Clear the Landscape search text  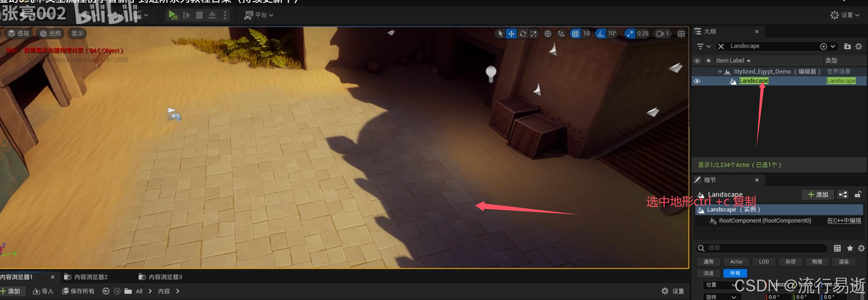click(721, 46)
